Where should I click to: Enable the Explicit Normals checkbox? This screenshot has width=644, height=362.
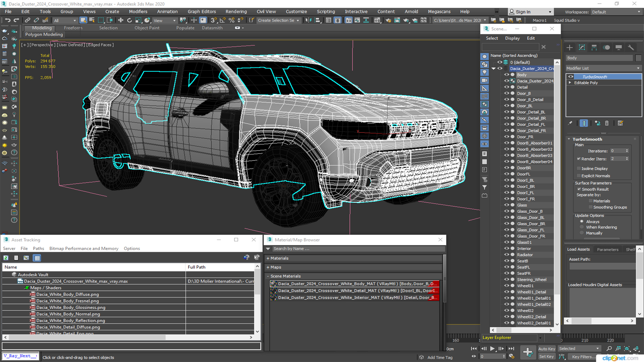[579, 176]
